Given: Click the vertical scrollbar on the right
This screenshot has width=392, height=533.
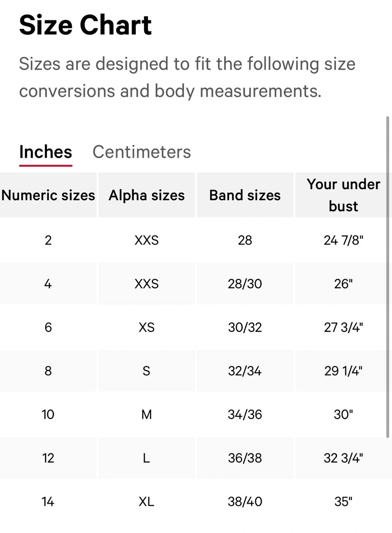Looking at the screenshot, I should 388,277.
